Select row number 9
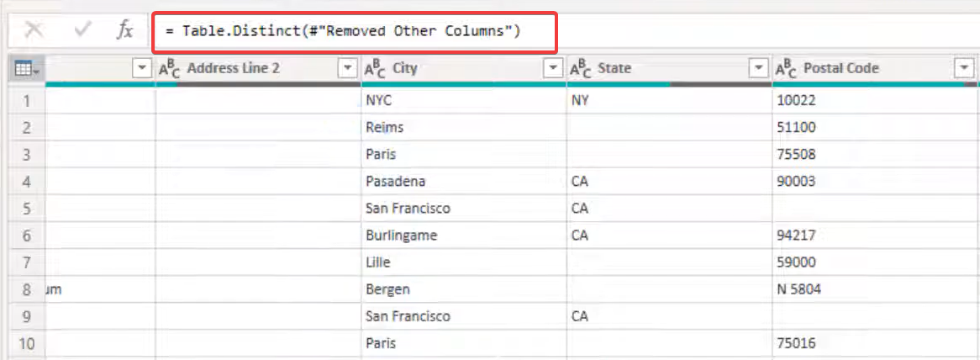 coord(26,316)
